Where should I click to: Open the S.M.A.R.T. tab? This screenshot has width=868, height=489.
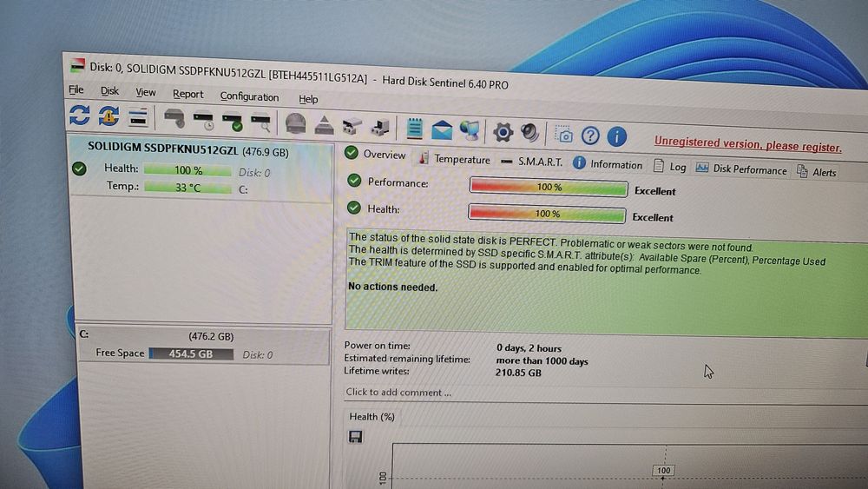(x=531, y=162)
